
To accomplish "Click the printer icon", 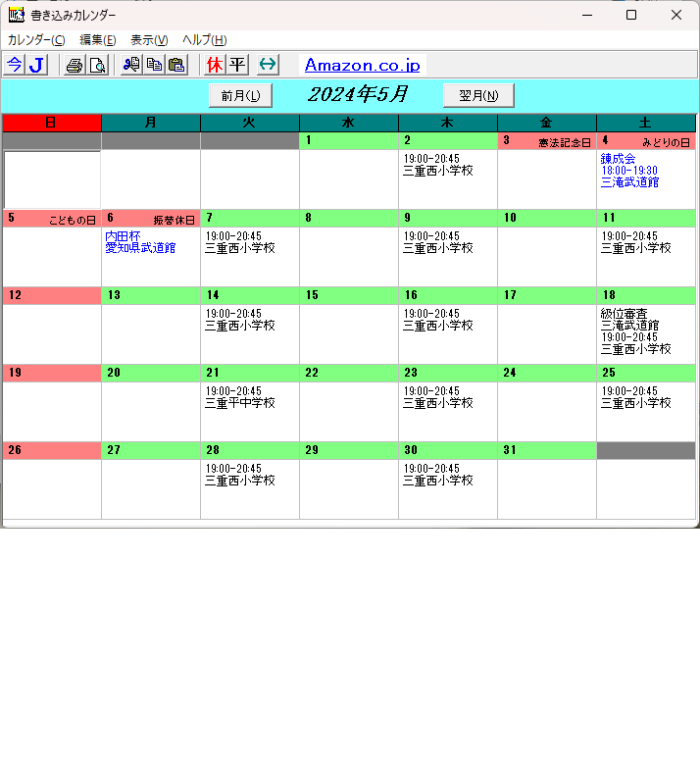I will pyautogui.click(x=75, y=65).
